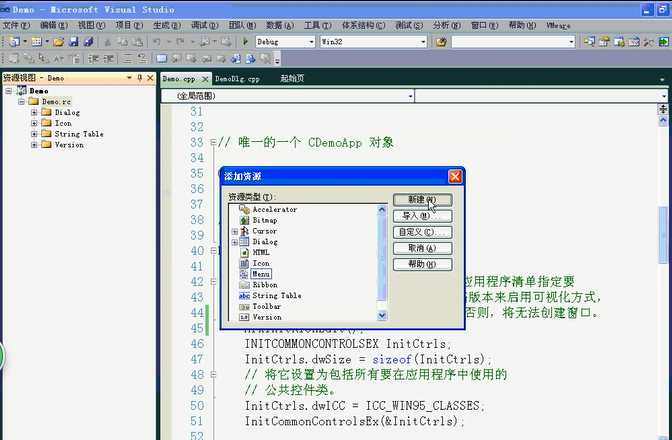Click the 取消 button

[x=423, y=248]
